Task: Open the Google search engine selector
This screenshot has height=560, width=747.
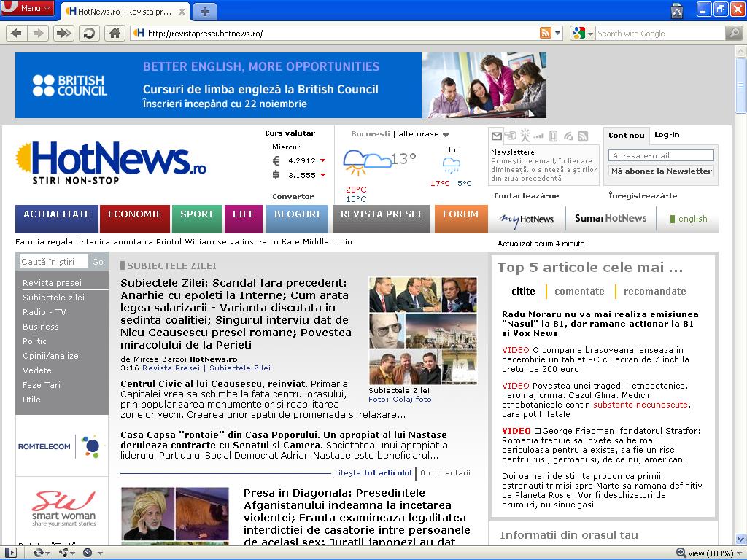Action: click(583, 34)
